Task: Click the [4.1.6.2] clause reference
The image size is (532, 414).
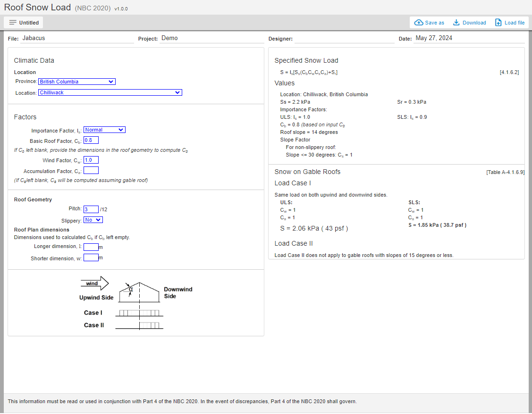Action: (x=509, y=72)
